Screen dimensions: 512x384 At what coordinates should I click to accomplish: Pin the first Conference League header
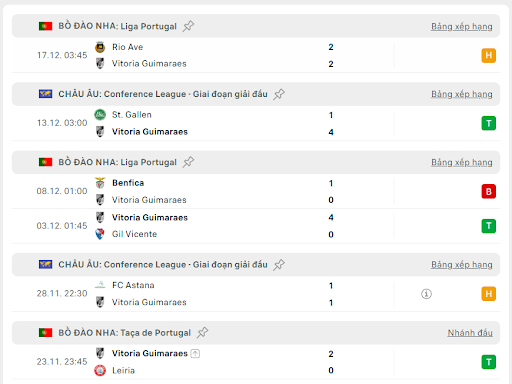pos(279,94)
